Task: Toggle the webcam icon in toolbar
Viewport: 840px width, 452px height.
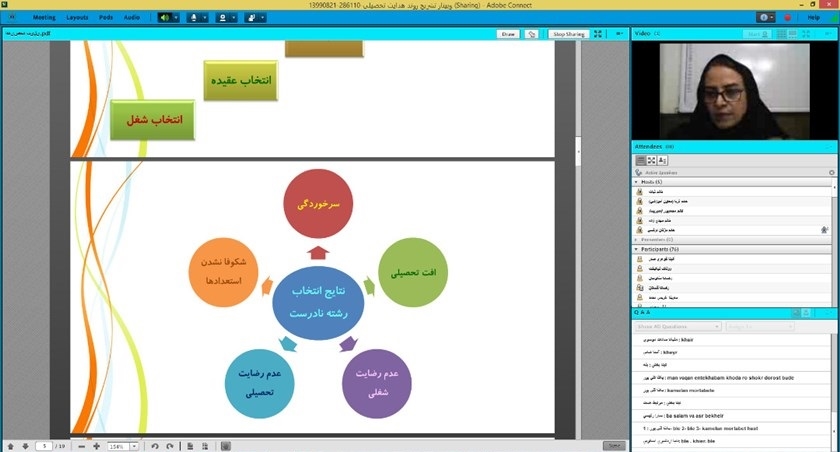Action: (x=221, y=18)
